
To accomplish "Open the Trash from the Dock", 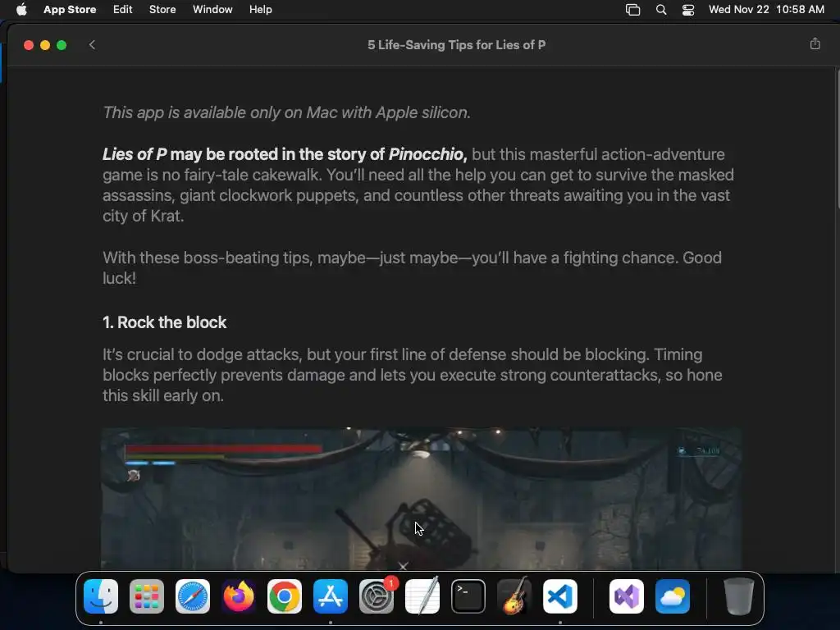I will point(739,596).
